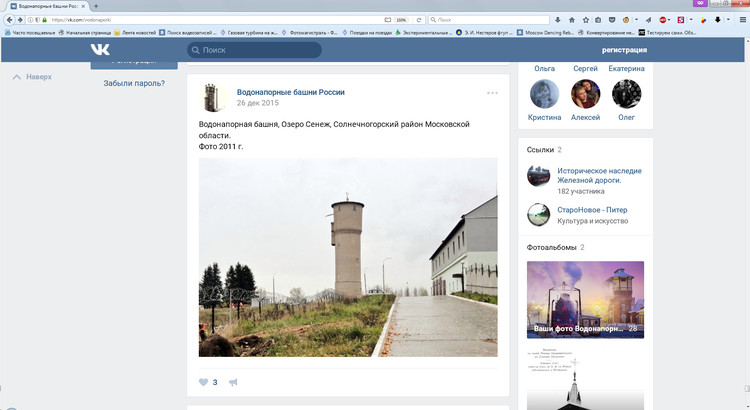750x410 pixels.
Task: Open the Газовая турбина bookmark
Action: click(249, 33)
